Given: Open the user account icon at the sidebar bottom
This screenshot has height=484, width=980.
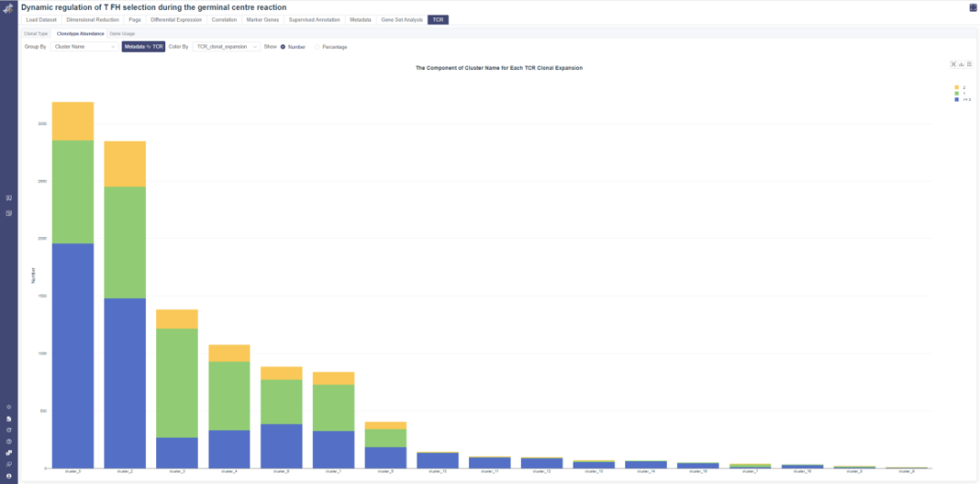Looking at the screenshot, I should (9, 476).
